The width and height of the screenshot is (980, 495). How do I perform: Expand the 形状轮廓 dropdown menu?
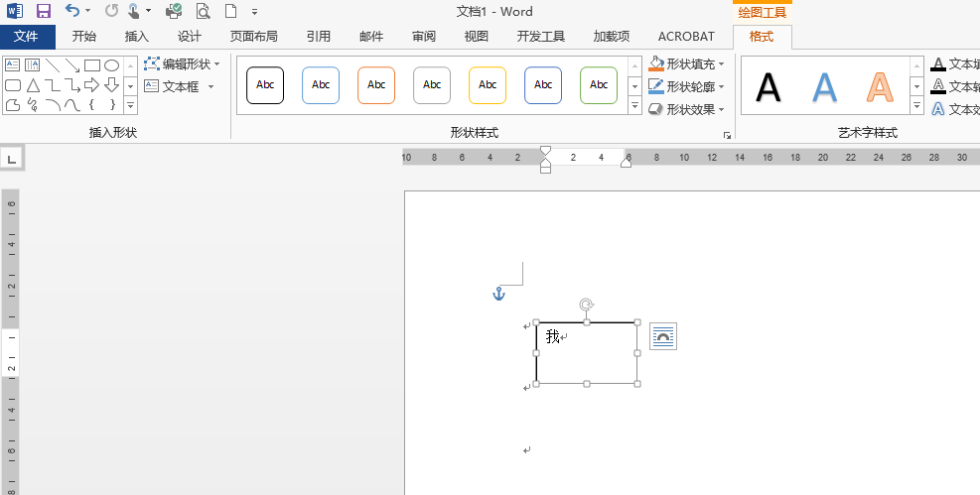point(721,87)
